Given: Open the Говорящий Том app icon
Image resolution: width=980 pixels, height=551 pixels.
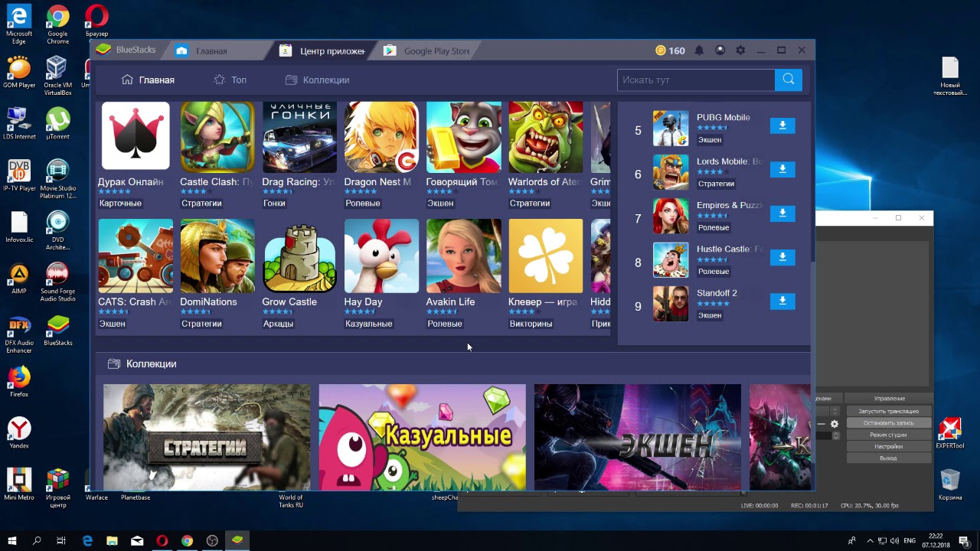Looking at the screenshot, I should (x=463, y=136).
